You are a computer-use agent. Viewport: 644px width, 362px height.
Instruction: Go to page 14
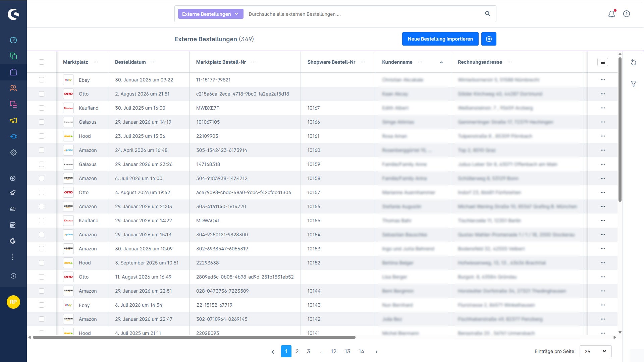(x=361, y=351)
